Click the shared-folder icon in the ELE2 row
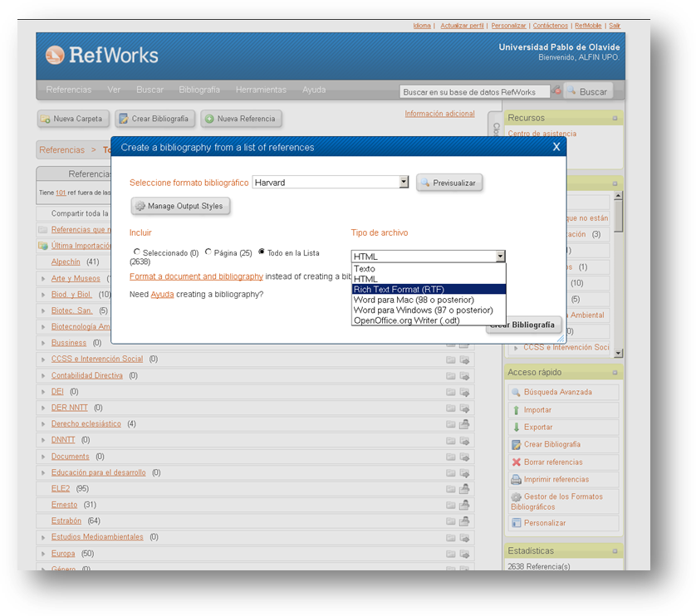The image size is (696, 616). point(464,489)
